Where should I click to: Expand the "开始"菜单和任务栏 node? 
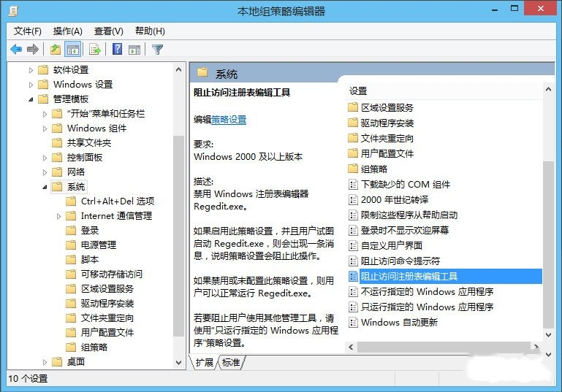point(45,114)
